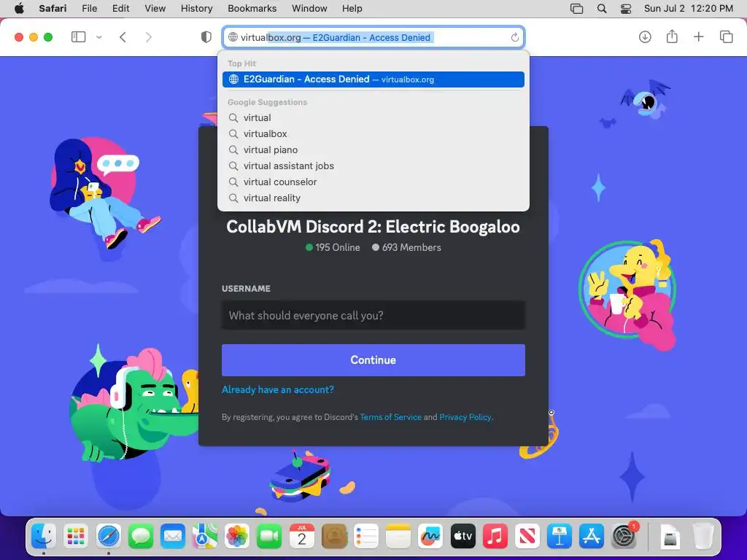Viewport: 747px width, 560px height.
Task: Open the File menu
Action: tap(90, 9)
